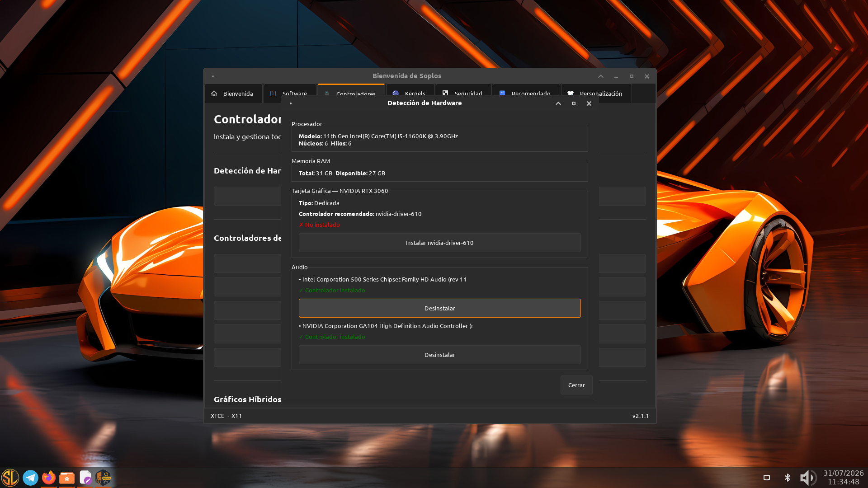Viewport: 868px width, 488px height.
Task: Click the 'Núcleos: 6 Hilos: 6' line
Action: (x=325, y=144)
